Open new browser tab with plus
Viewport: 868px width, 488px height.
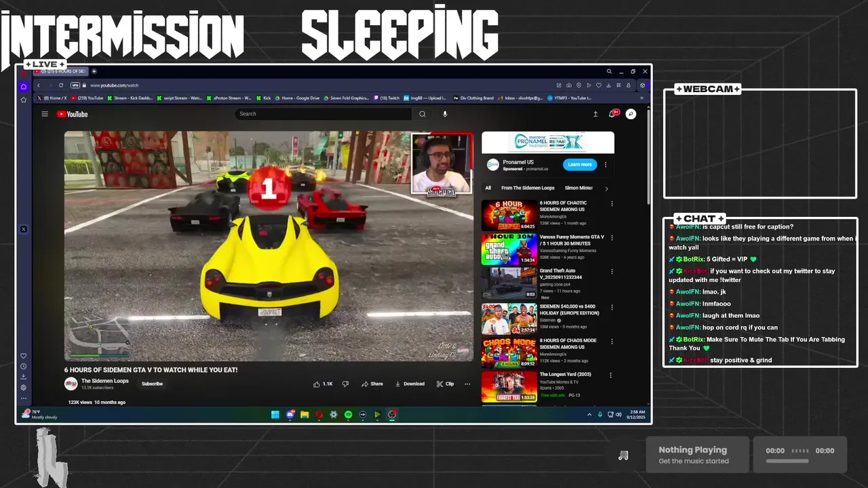[94, 71]
